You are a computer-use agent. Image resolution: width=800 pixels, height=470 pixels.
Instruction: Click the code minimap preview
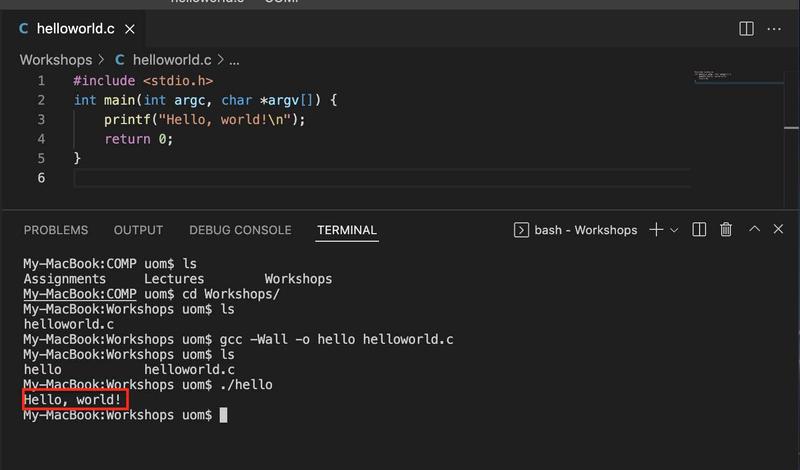pos(721,77)
